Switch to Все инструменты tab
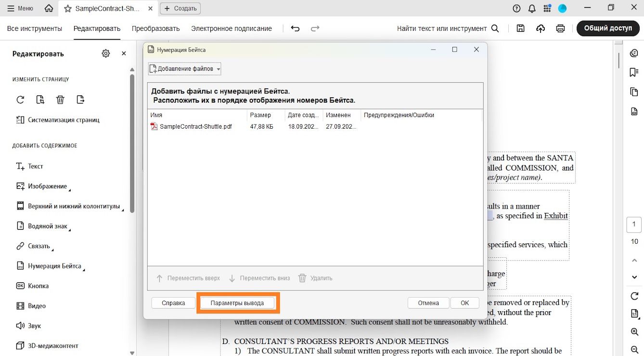Viewport: 644px width, 356px height. pos(35,28)
